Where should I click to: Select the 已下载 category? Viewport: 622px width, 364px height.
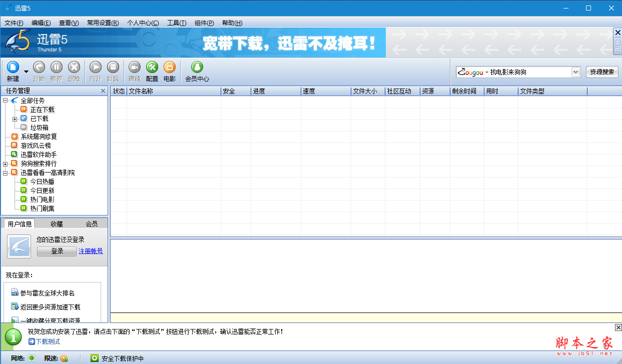point(39,118)
